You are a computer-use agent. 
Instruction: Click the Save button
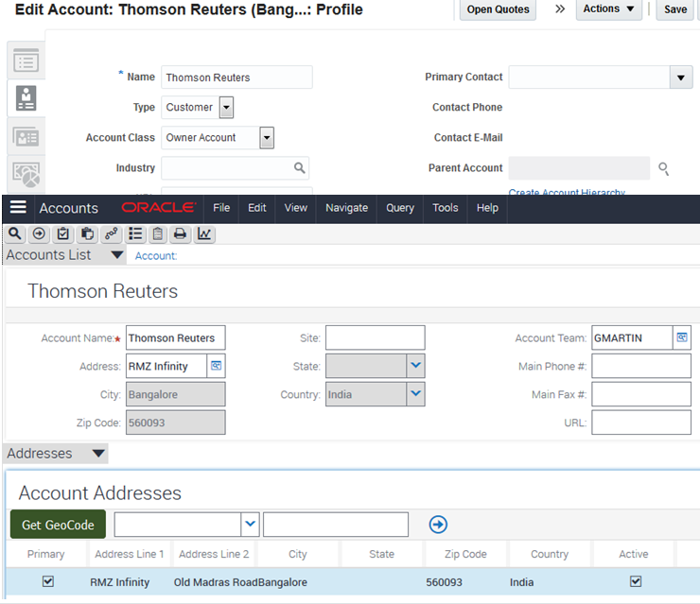coord(675,9)
